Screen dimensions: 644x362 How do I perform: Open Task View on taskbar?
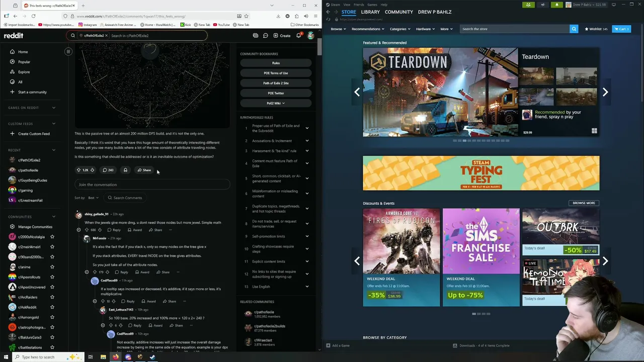click(x=91, y=357)
